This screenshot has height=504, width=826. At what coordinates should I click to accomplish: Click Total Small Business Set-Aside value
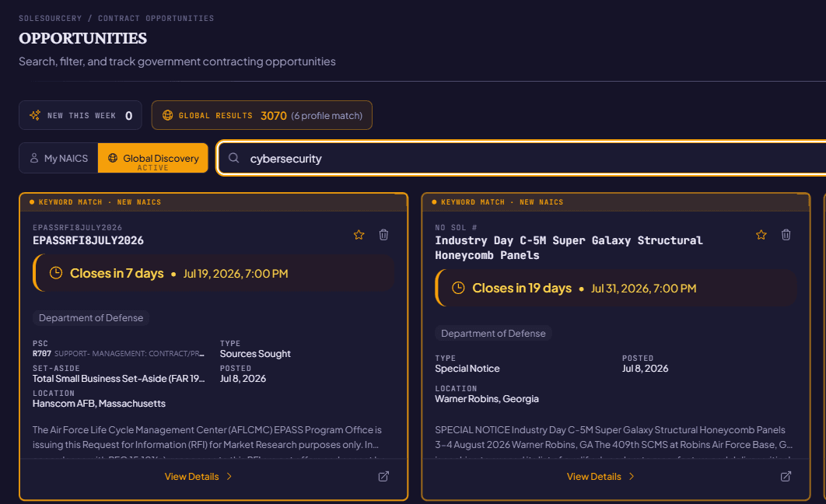click(x=118, y=379)
